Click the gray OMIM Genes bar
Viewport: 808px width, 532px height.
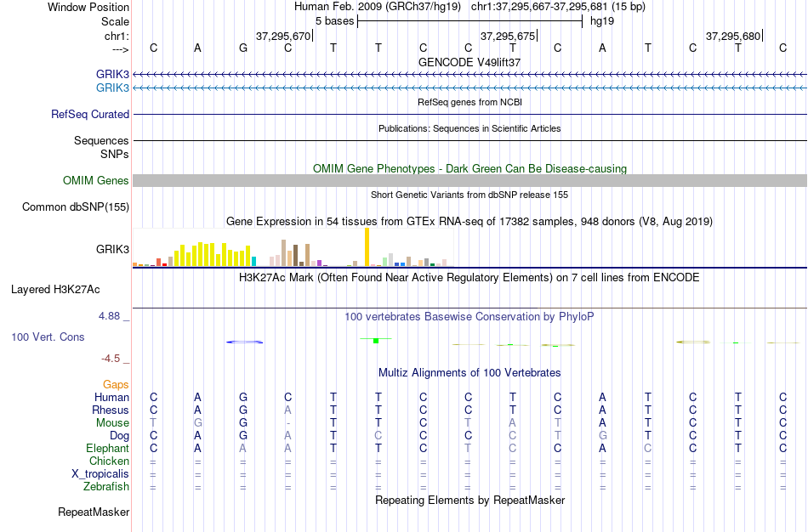(x=469, y=180)
